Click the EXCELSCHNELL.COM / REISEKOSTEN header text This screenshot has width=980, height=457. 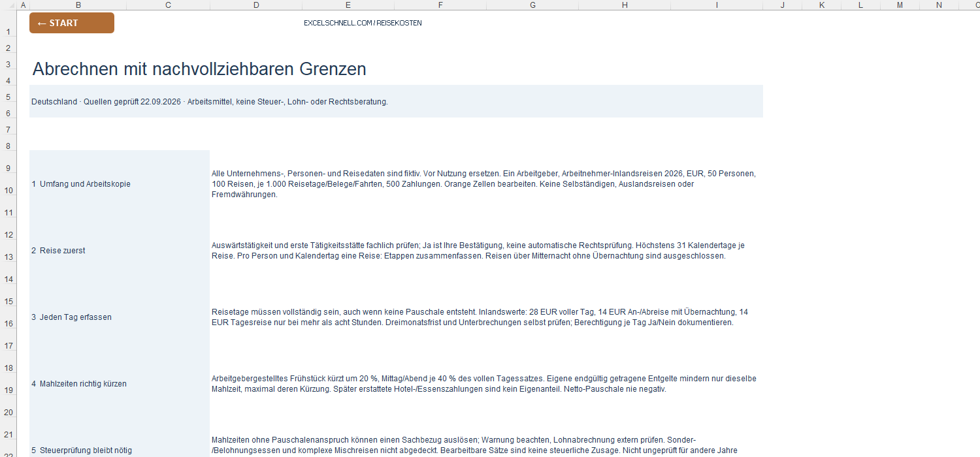click(x=363, y=23)
